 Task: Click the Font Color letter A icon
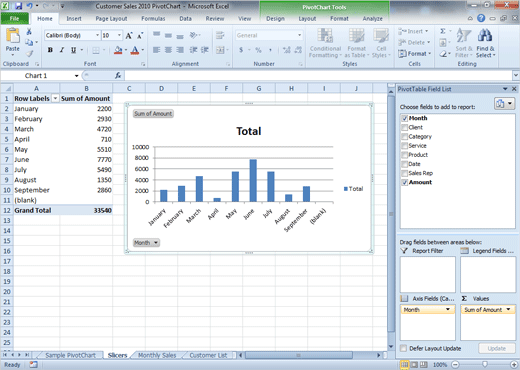[x=135, y=50]
